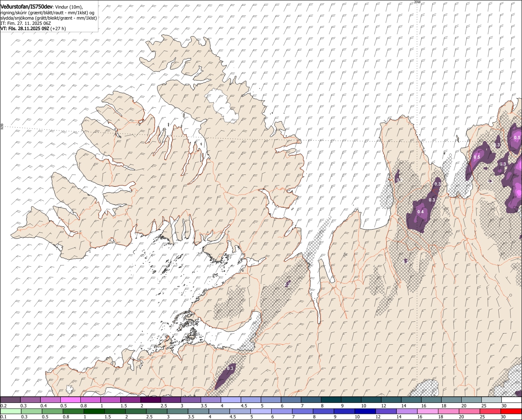522x420 pixels.
Task: Click the 30 label under the lower legend
Action: [x=503, y=417]
